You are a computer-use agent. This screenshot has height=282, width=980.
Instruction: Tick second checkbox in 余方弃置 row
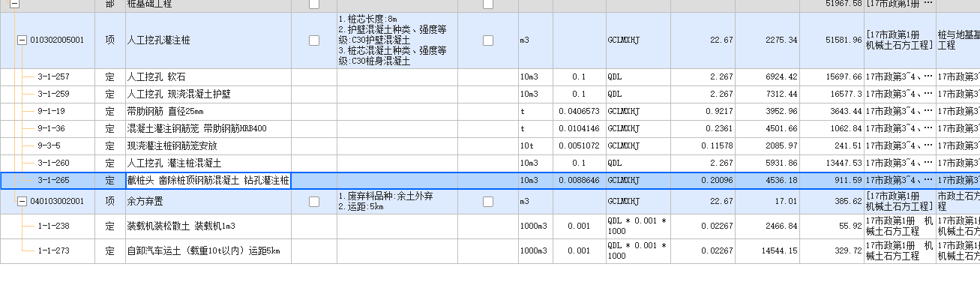pos(488,202)
